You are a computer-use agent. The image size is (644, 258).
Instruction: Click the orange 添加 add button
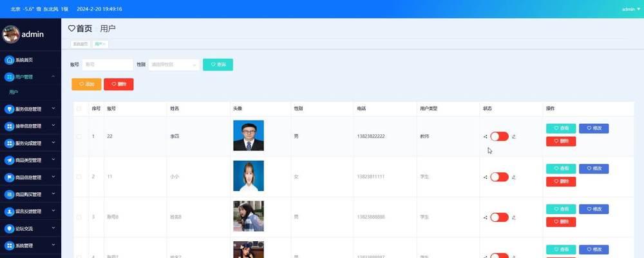coord(86,84)
